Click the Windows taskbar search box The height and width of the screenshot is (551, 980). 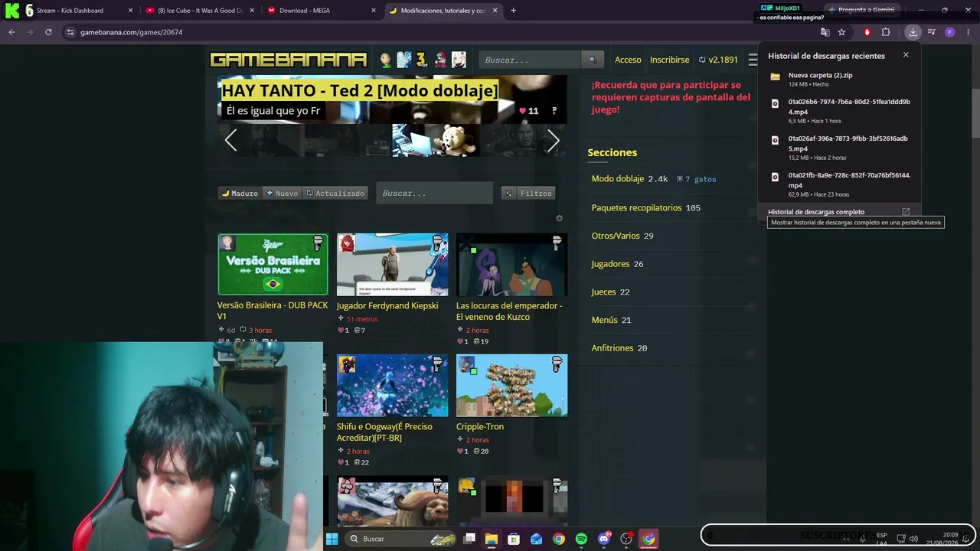click(400, 539)
